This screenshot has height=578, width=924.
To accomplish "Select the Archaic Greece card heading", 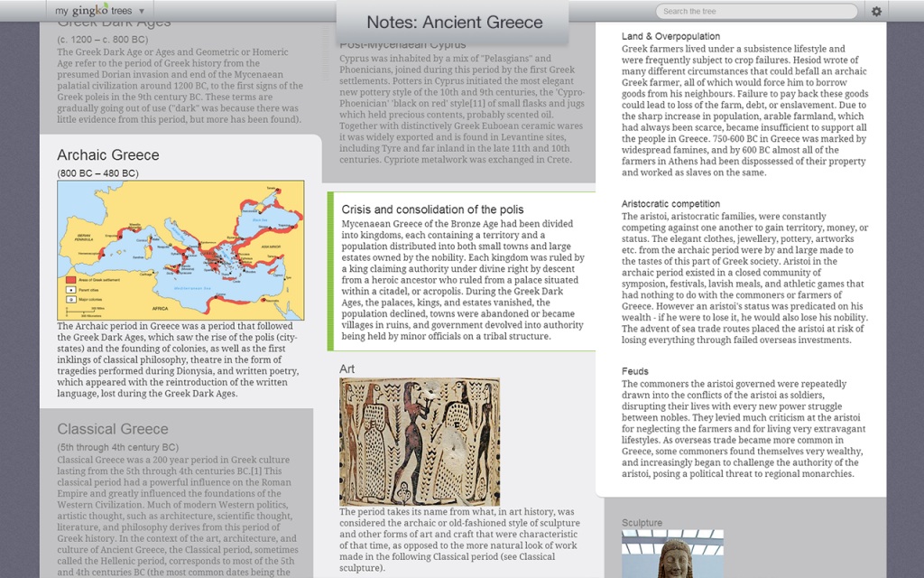I will 108,154.
